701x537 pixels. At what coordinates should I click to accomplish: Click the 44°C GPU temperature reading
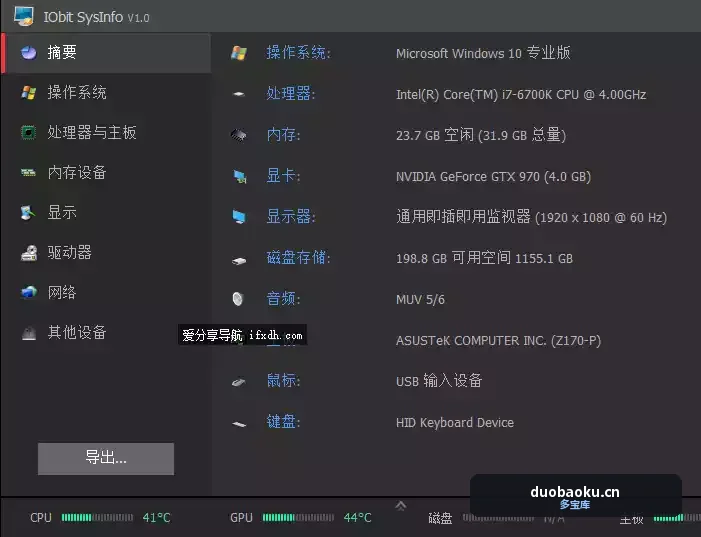(357, 518)
